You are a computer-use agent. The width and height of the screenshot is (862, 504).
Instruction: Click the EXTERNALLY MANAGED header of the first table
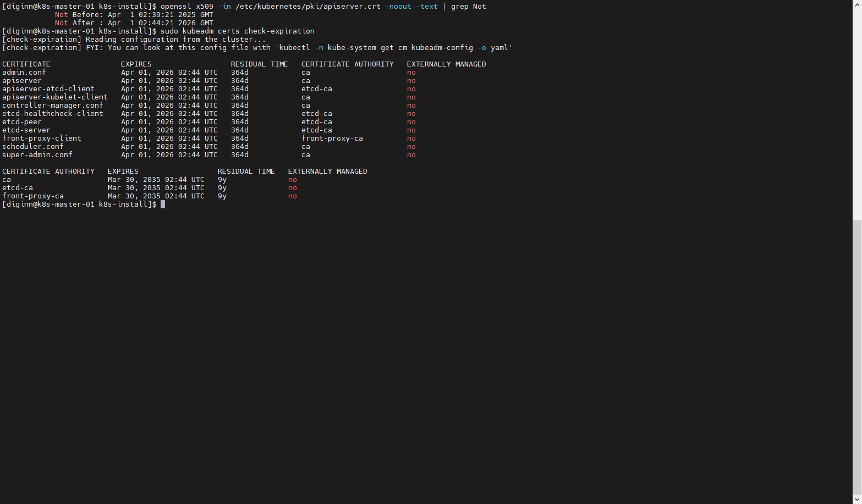[446, 64]
